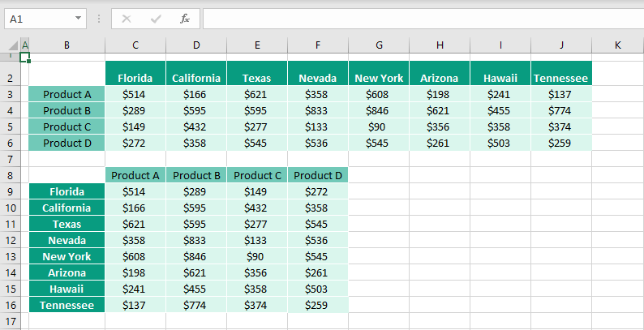Click the Product D header cell in row 8
Viewport: 644px width, 330px height.
[x=318, y=175]
